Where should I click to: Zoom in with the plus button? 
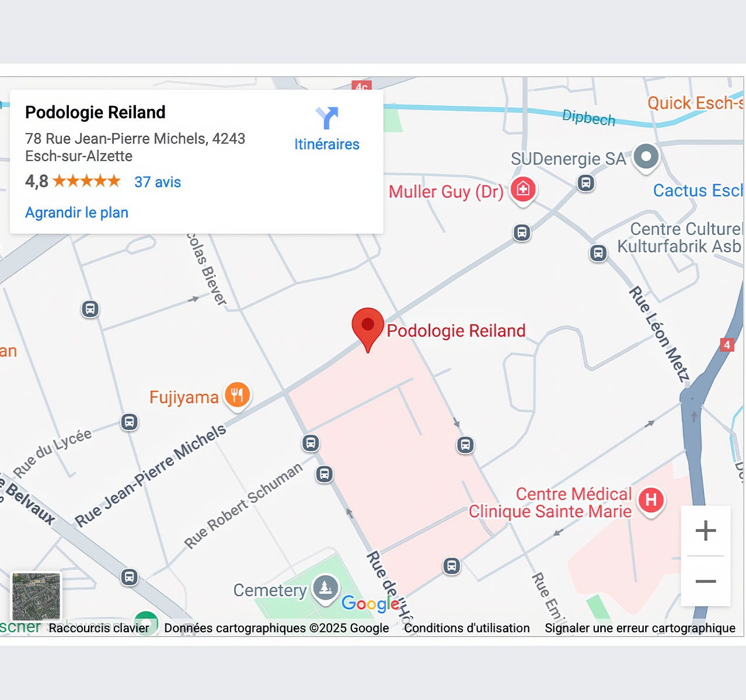(x=706, y=530)
